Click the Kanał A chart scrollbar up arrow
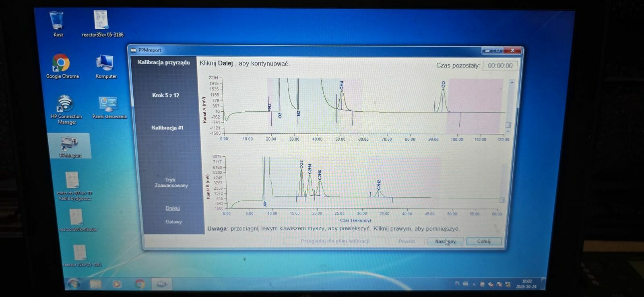This screenshot has height=297, width=644. point(512,82)
